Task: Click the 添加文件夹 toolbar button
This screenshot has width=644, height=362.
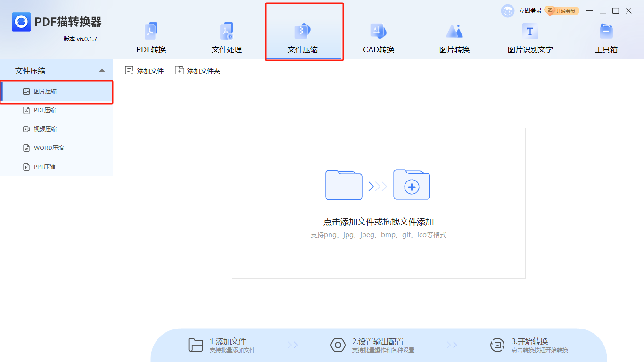Action: click(x=198, y=71)
